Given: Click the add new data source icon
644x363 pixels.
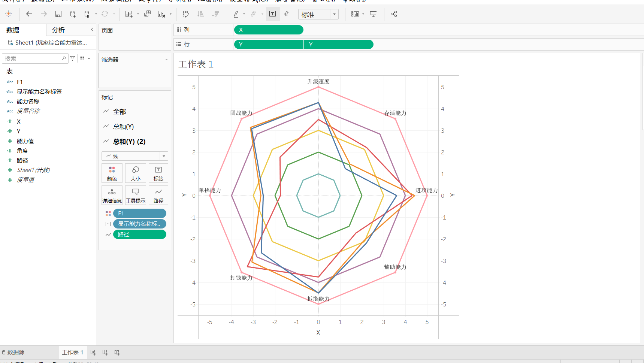Looking at the screenshot, I should (x=73, y=14).
